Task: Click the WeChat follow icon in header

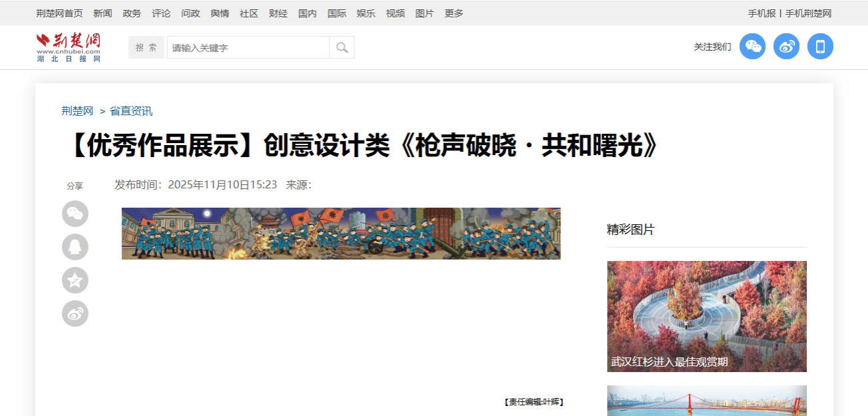Action: tap(753, 47)
